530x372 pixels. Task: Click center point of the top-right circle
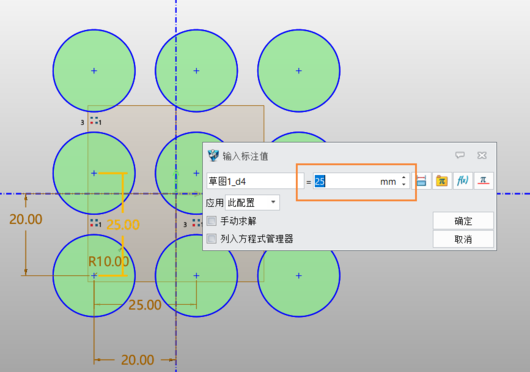298,71
